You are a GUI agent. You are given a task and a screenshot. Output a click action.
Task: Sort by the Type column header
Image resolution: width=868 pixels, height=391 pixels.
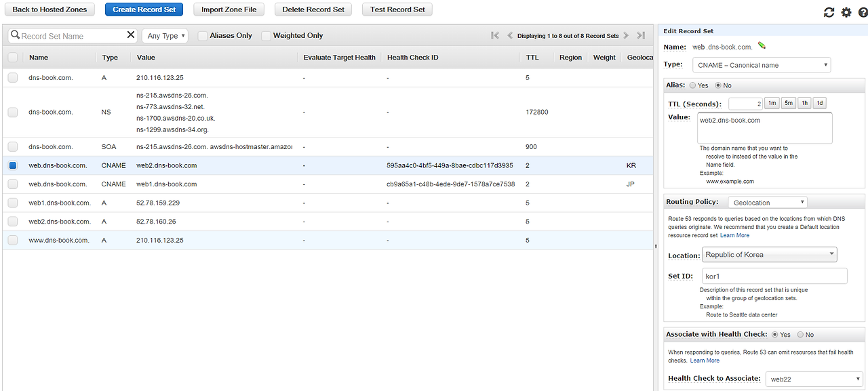pyautogui.click(x=110, y=58)
